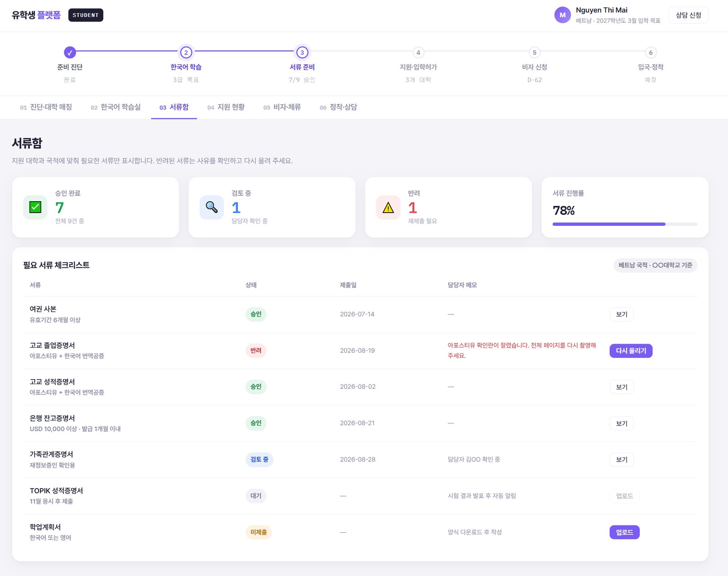Select step 3 circle 서류 준비
This screenshot has height=576, width=728.
pyautogui.click(x=302, y=52)
